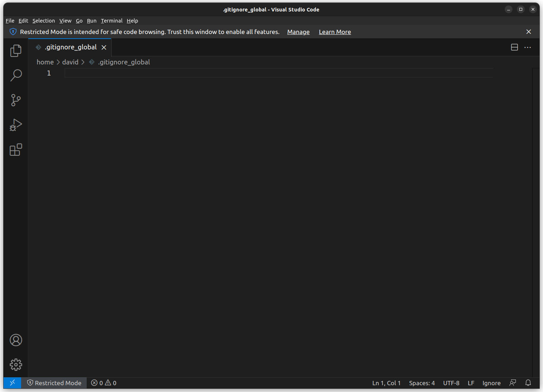Open Run and Debug

pyautogui.click(x=16, y=125)
